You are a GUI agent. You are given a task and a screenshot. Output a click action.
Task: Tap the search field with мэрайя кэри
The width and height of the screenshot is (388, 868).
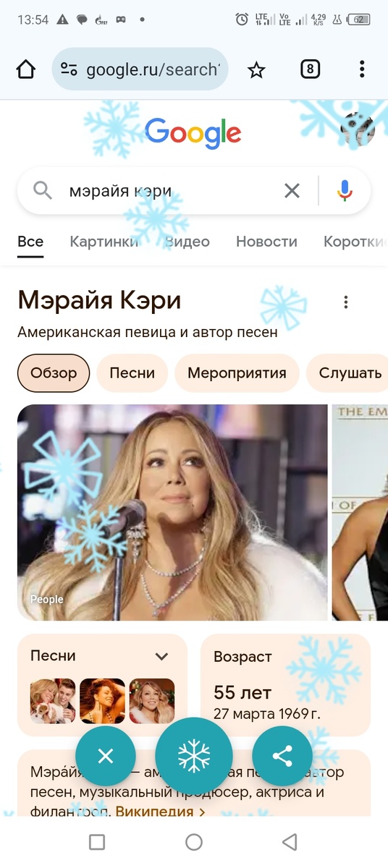[168, 191]
